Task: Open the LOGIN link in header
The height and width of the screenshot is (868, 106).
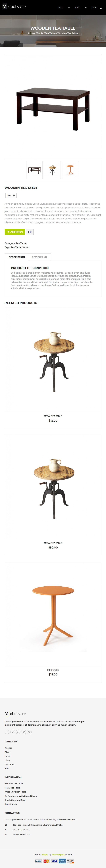Action: click(94, 8)
